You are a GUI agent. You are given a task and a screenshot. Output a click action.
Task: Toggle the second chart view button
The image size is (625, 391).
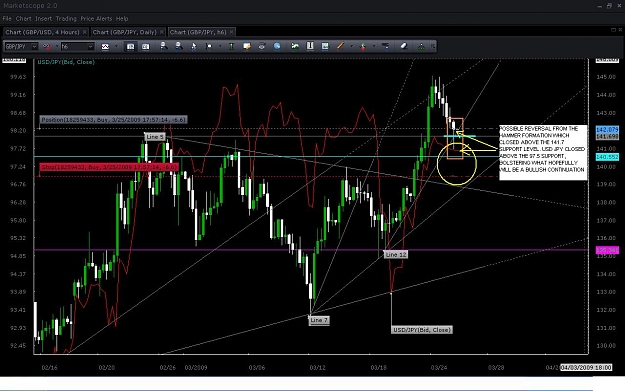click(145, 47)
